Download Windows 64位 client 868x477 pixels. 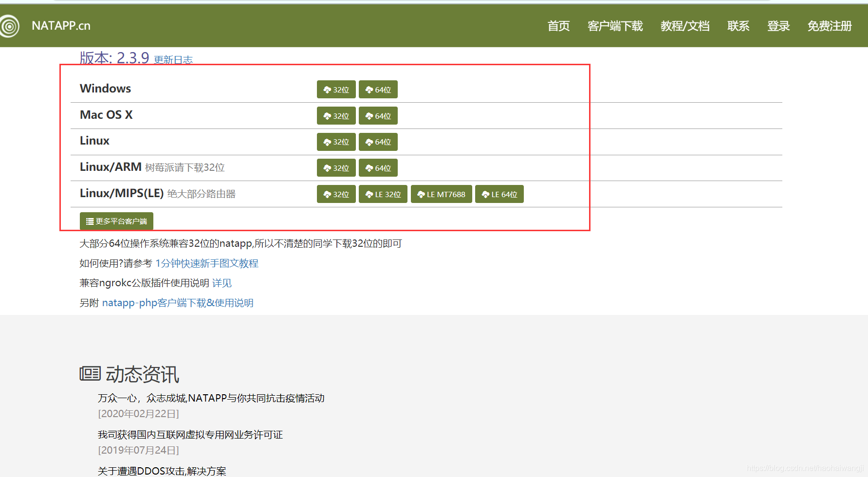click(x=378, y=90)
